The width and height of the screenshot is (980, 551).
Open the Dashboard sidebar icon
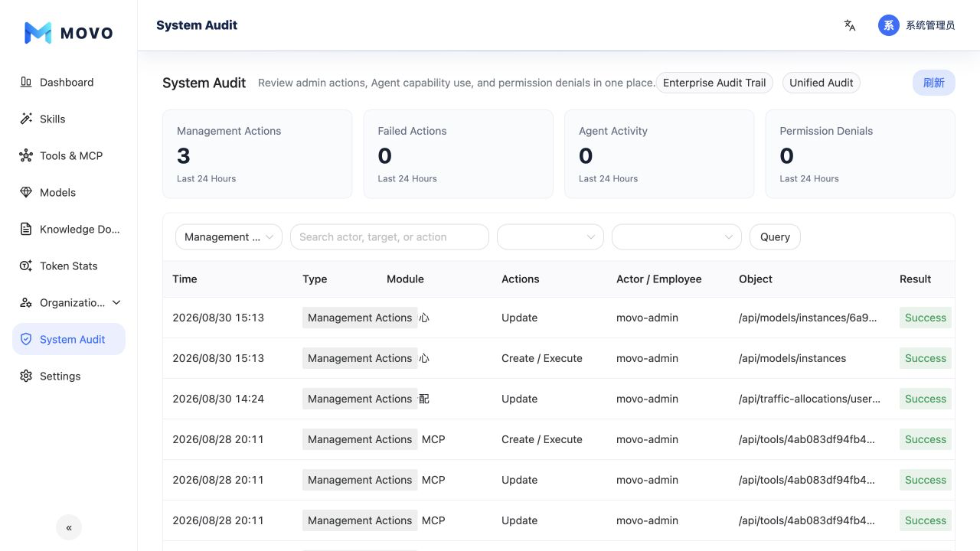point(26,82)
